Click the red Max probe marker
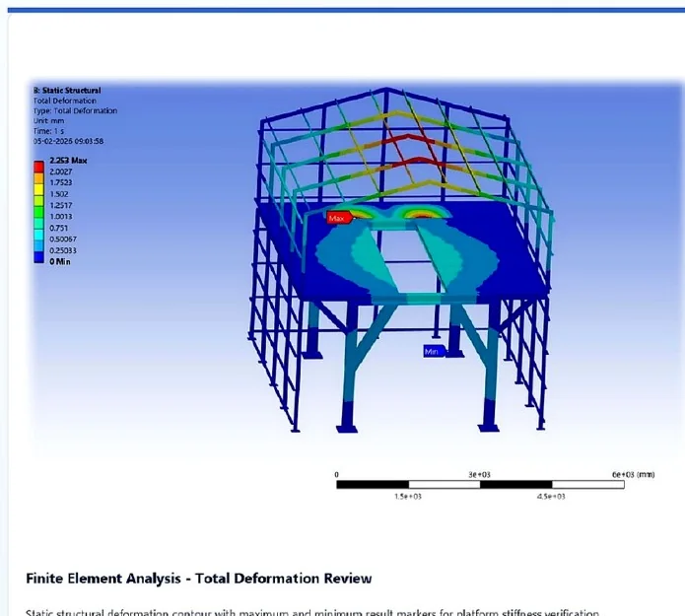The height and width of the screenshot is (616, 685). (x=339, y=218)
